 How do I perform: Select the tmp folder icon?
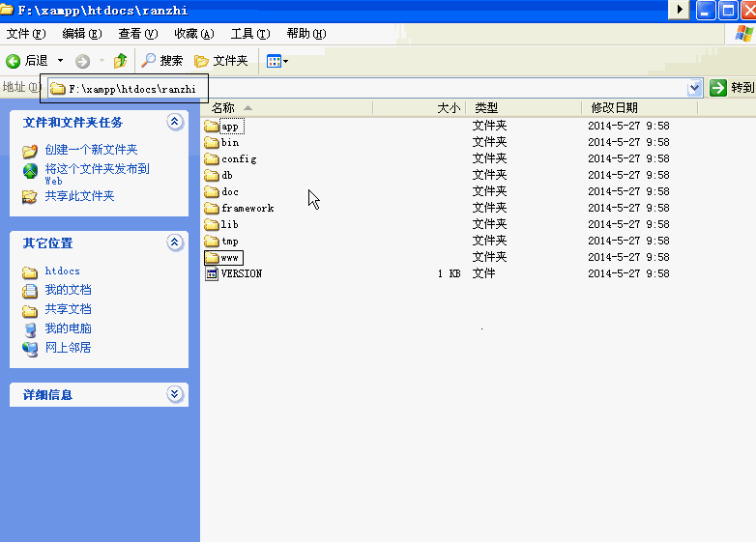click(211, 241)
